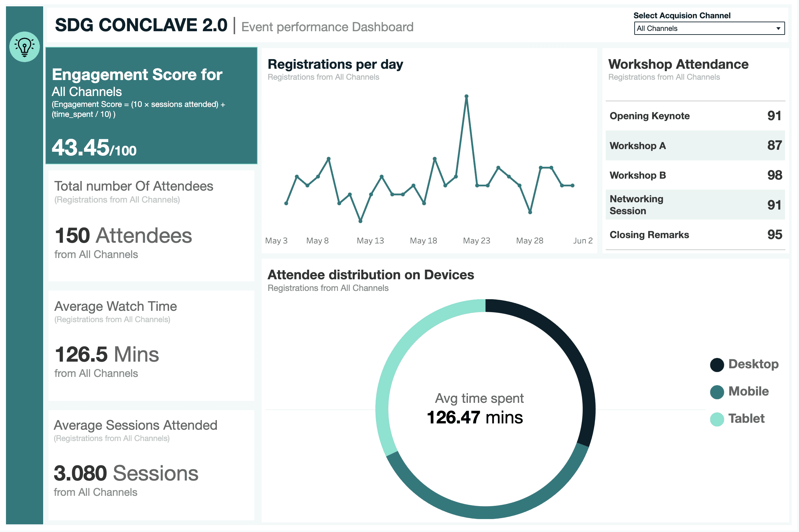Click the 126.5 Mins watch time value
Image resolution: width=799 pixels, height=532 pixels.
[107, 355]
